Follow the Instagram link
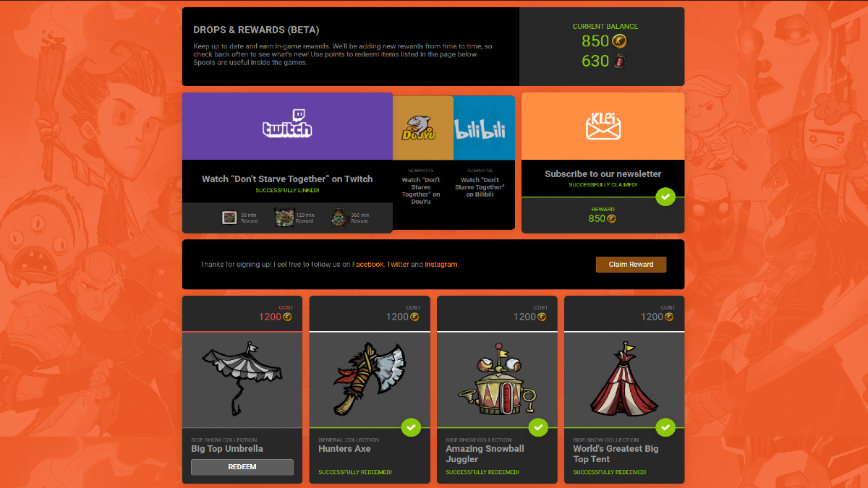The height and width of the screenshot is (488, 868). (441, 265)
